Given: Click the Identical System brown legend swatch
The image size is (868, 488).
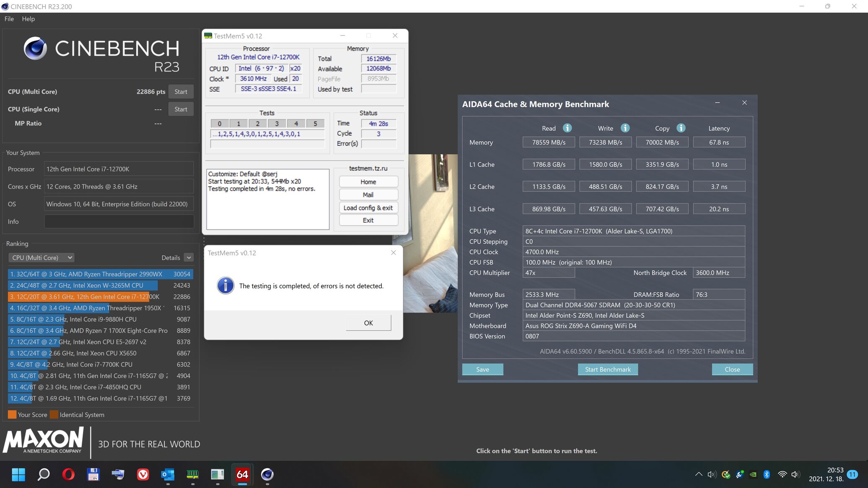Looking at the screenshot, I should click(x=54, y=415).
